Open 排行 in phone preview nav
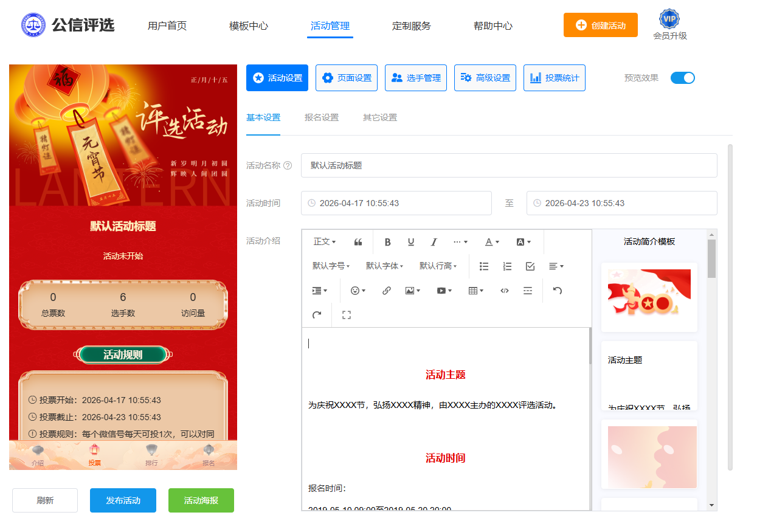 click(151, 455)
